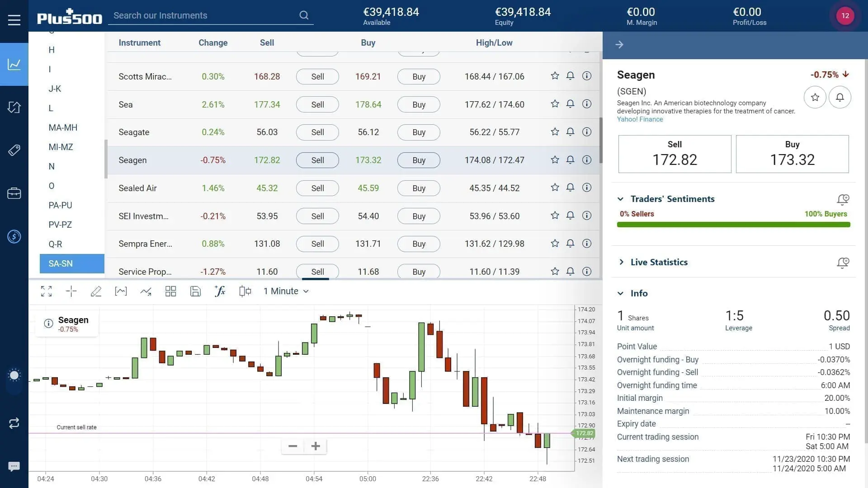Click the Traders' Sentiments buyers bar
The image size is (868, 488).
733,225
